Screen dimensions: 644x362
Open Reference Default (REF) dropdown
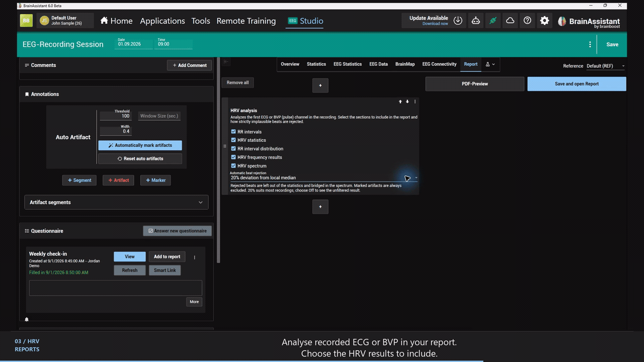(x=606, y=66)
